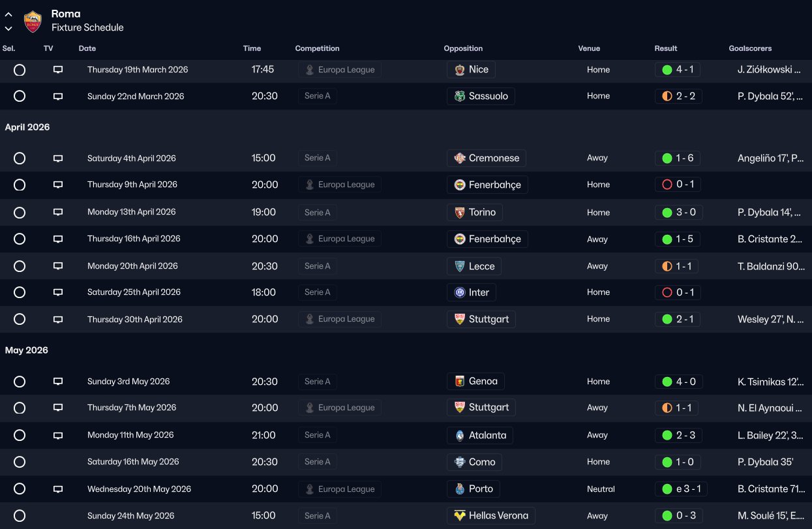Click the Como club badge
The image size is (812, 529).
460,462
